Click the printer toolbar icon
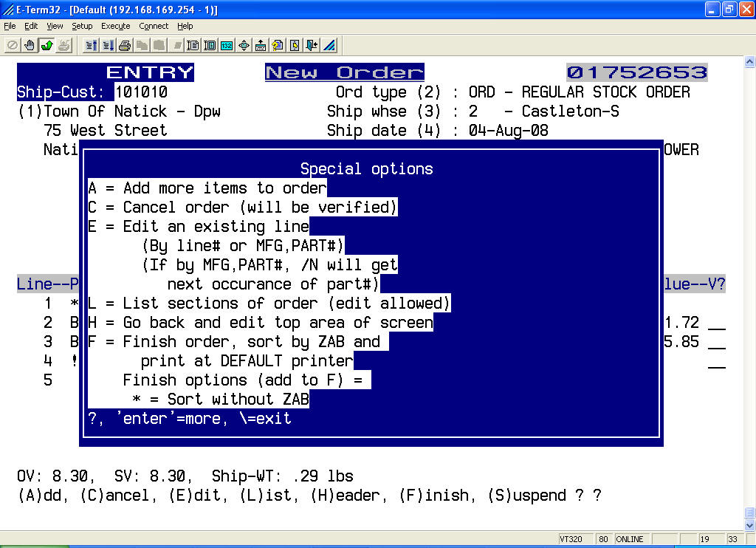Image resolution: width=756 pixels, height=548 pixels. tap(125, 45)
